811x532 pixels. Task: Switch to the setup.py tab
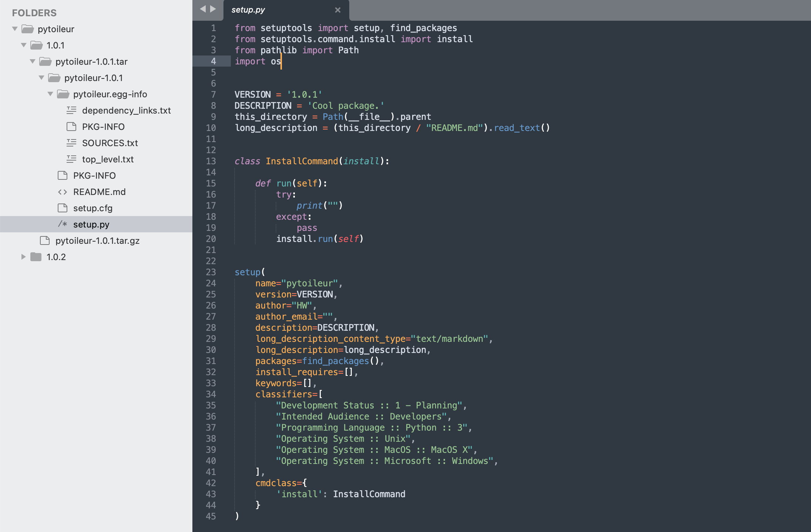click(x=248, y=10)
